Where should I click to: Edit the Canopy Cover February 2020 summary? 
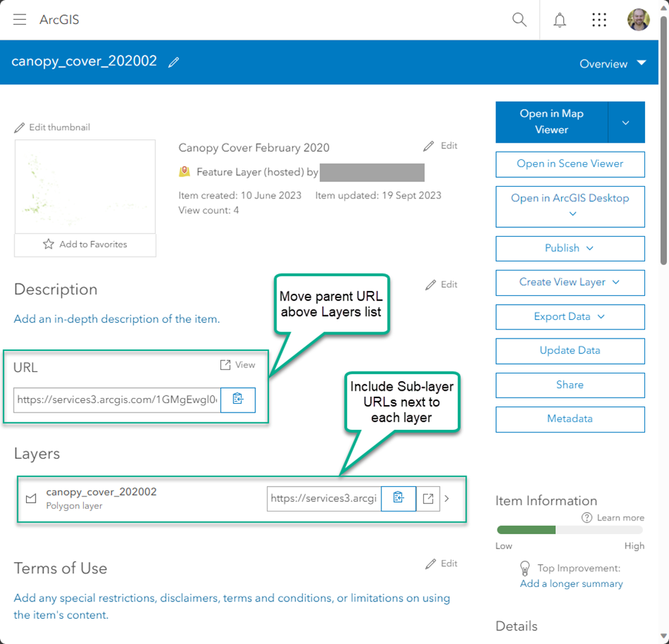click(x=441, y=146)
